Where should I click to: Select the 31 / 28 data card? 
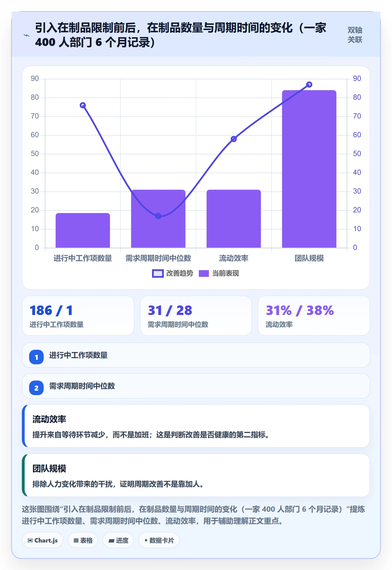196,316
